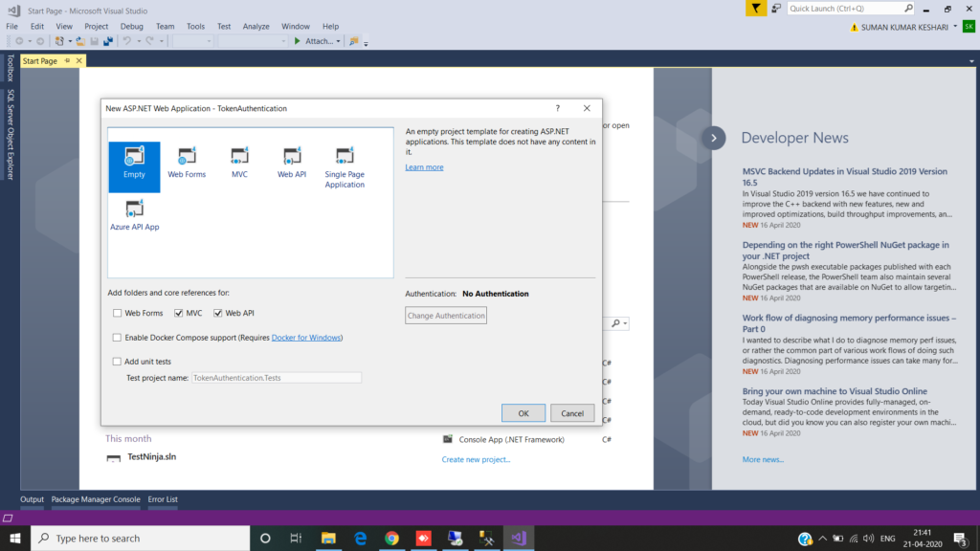Click the Quick Launch search magnifier
980x551 pixels.
click(x=908, y=8)
